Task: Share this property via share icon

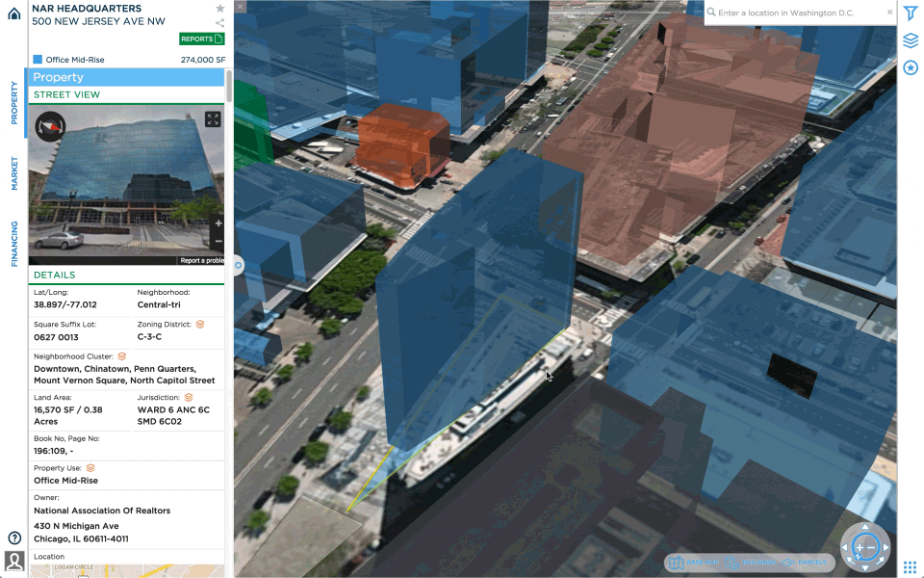Action: coord(219,23)
